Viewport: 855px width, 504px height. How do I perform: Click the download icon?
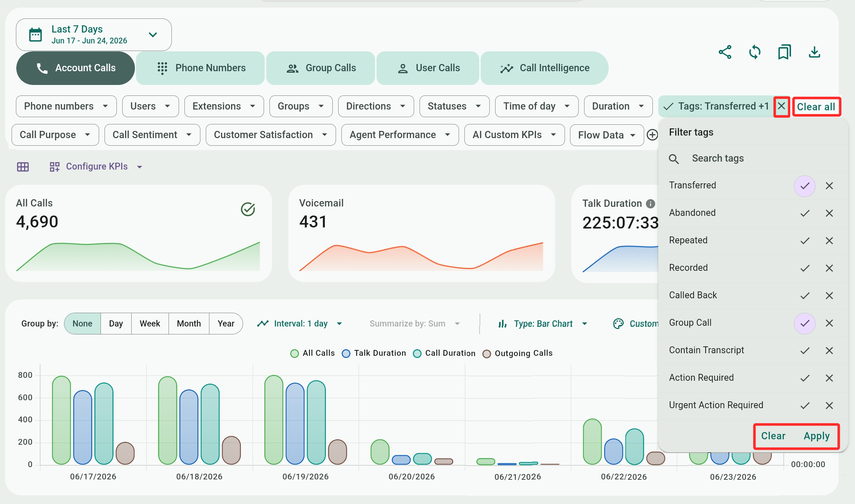[814, 52]
